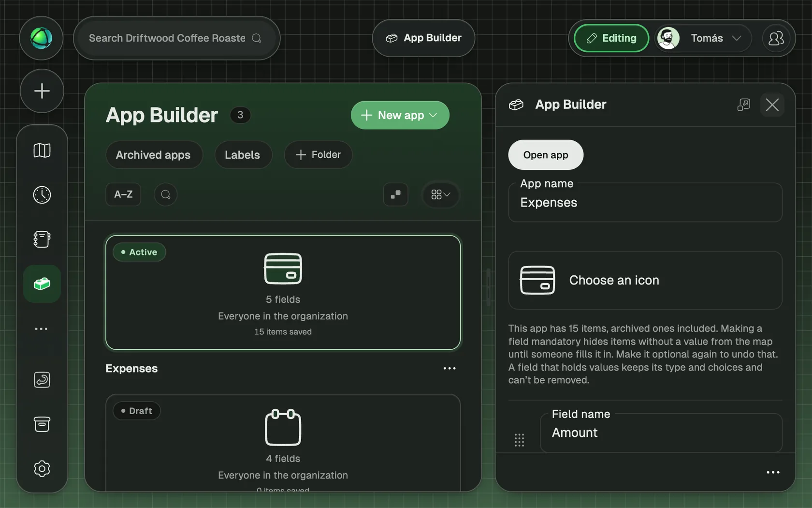
Task: Expand the New app dropdown
Action: 400,115
